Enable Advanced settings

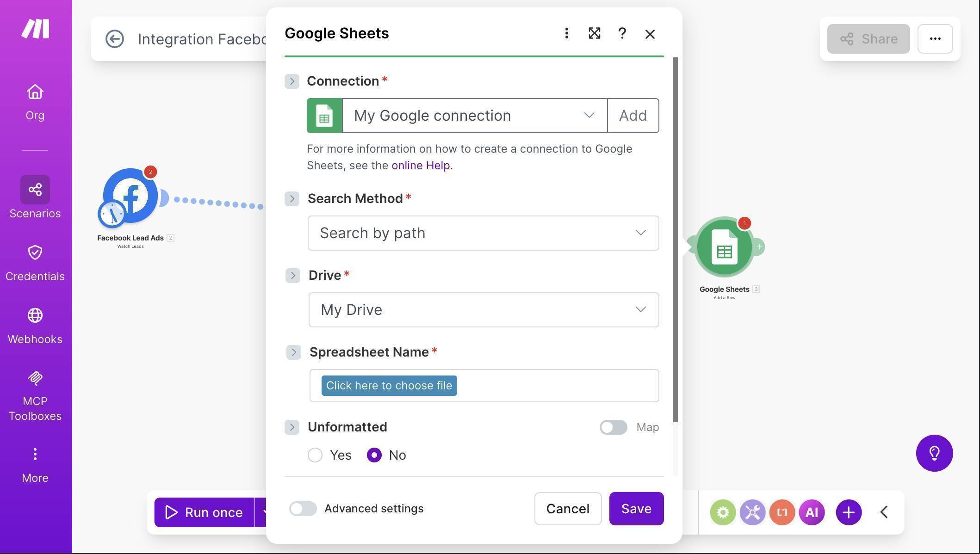click(x=303, y=508)
